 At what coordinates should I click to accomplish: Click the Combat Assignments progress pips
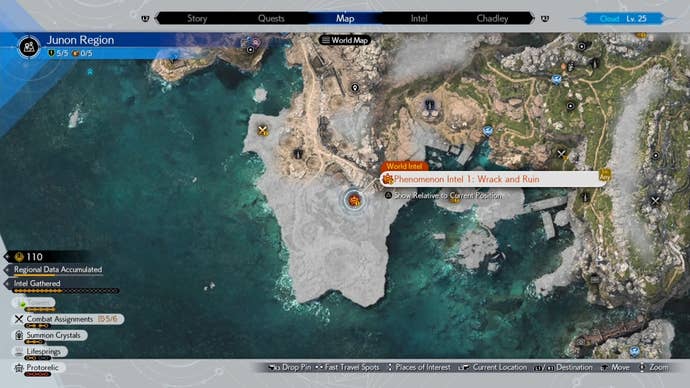[x=37, y=326]
